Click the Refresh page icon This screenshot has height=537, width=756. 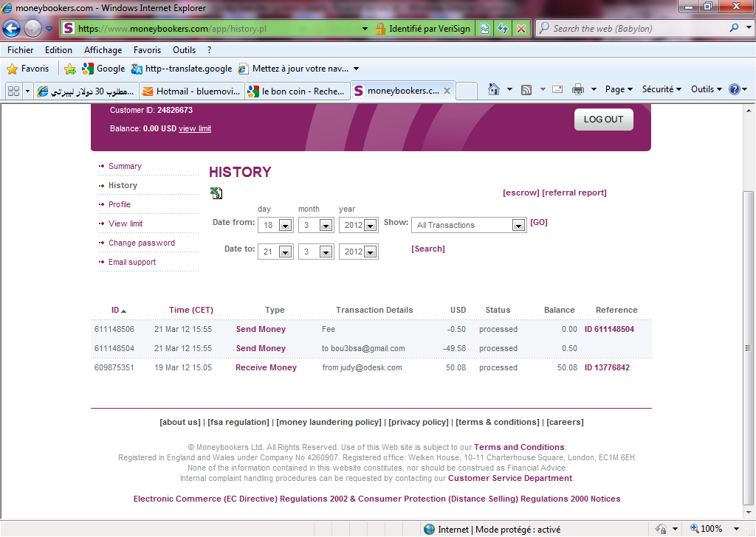click(503, 29)
